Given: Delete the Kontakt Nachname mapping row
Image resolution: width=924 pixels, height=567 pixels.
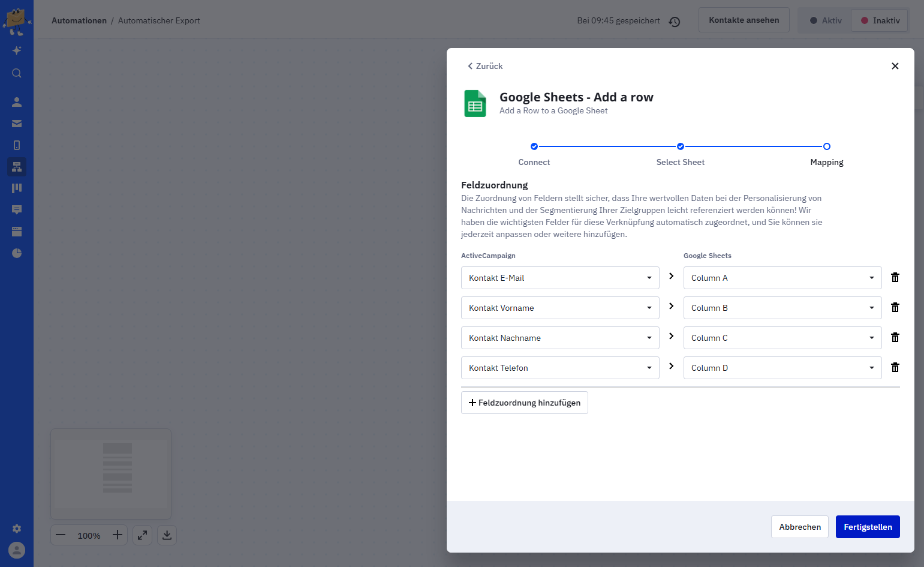Looking at the screenshot, I should coord(895,337).
